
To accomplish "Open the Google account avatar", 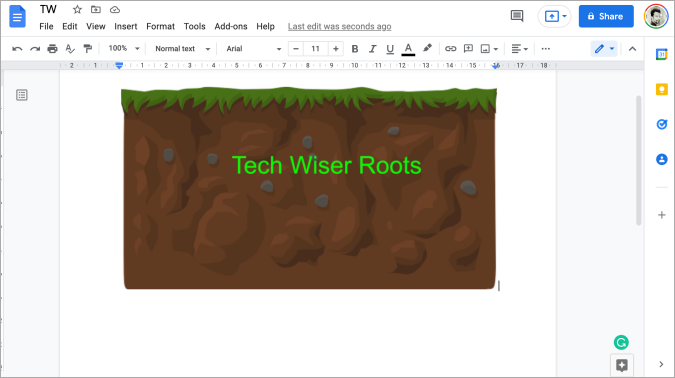I will [x=656, y=16].
